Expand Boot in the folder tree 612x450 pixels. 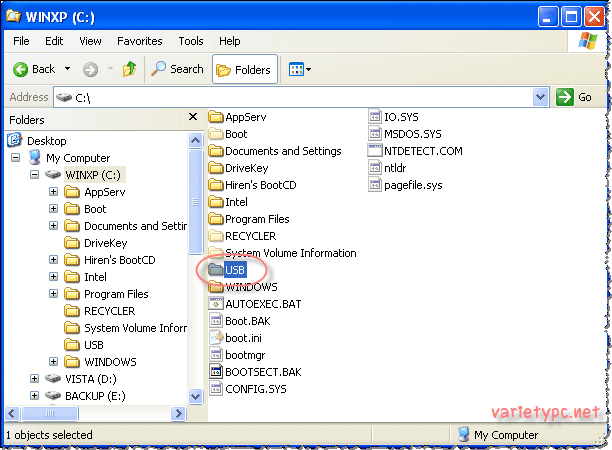coord(53,209)
